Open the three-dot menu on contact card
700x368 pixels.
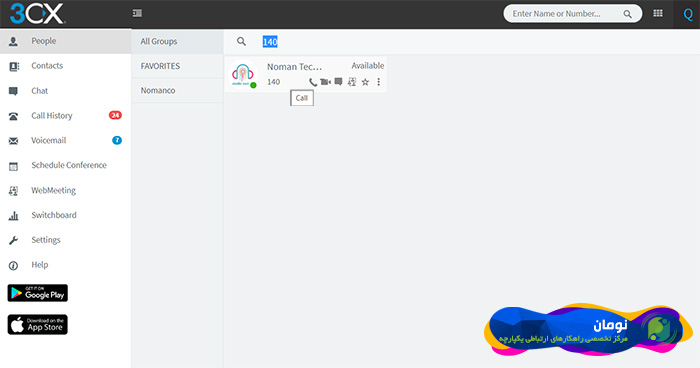click(x=379, y=82)
